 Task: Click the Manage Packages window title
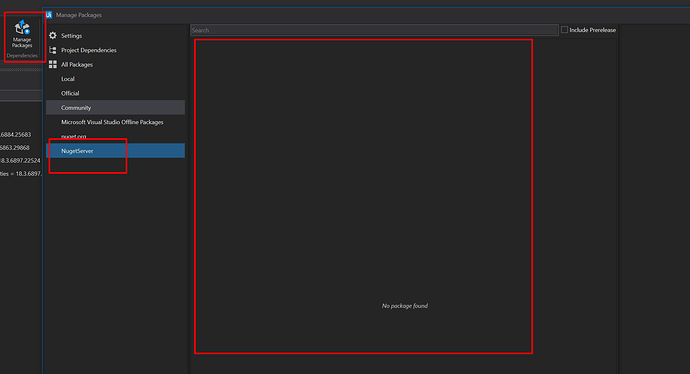(79, 15)
